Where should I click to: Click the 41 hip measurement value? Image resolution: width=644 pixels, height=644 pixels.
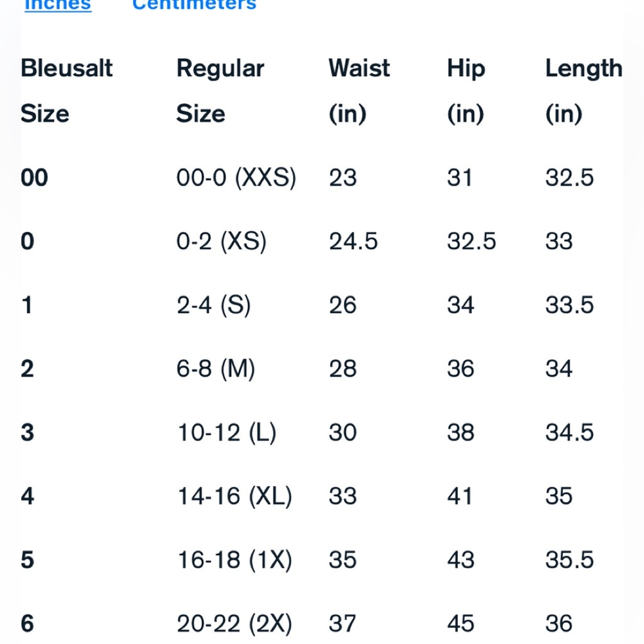[x=460, y=497]
